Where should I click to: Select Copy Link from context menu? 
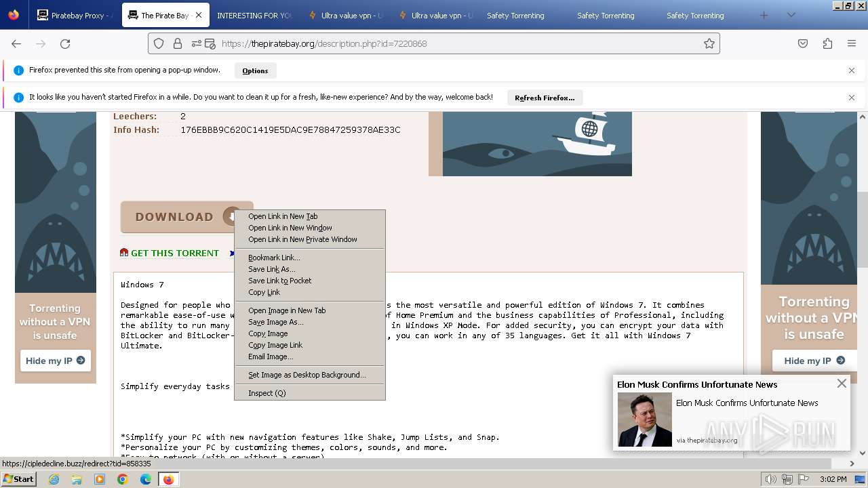[x=310, y=292]
